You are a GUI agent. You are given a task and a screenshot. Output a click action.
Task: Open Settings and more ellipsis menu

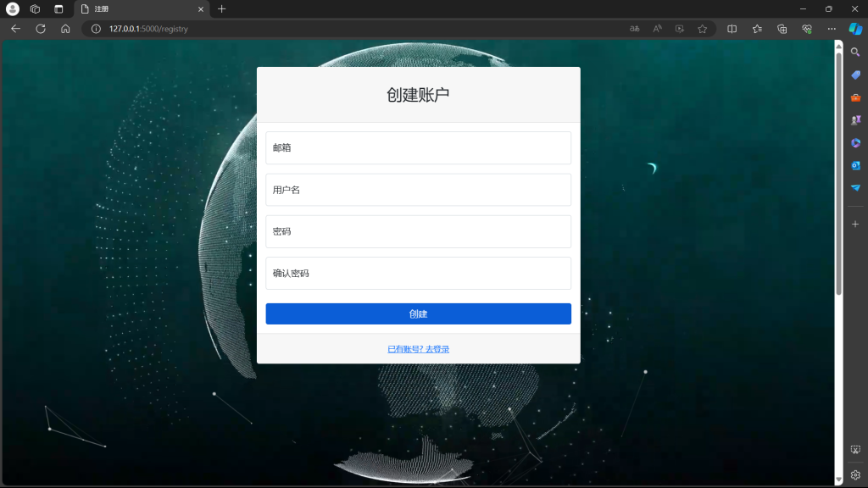[831, 29]
